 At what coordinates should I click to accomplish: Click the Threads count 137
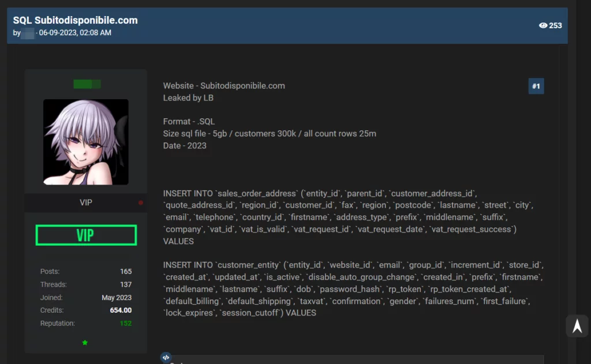[x=125, y=284]
